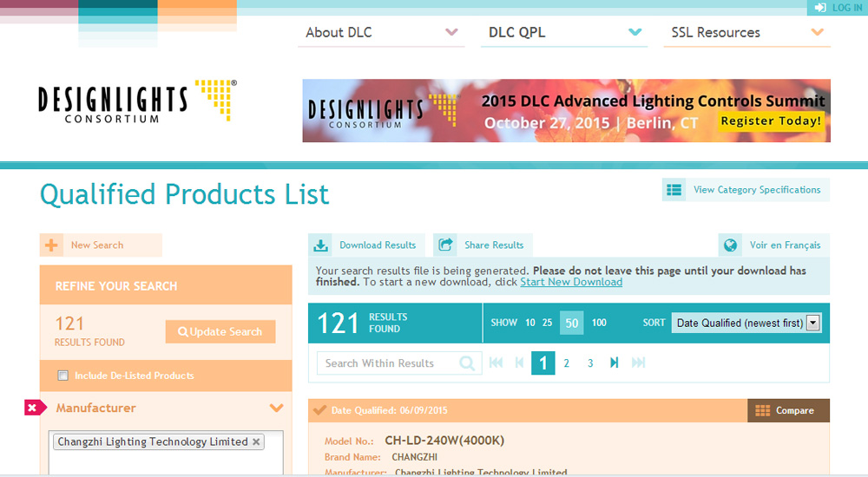Collapse the Manufacturer section chevron

click(x=276, y=408)
